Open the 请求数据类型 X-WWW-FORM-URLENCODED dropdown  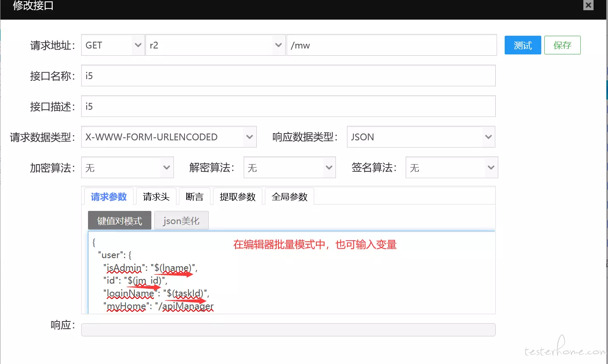(169, 137)
